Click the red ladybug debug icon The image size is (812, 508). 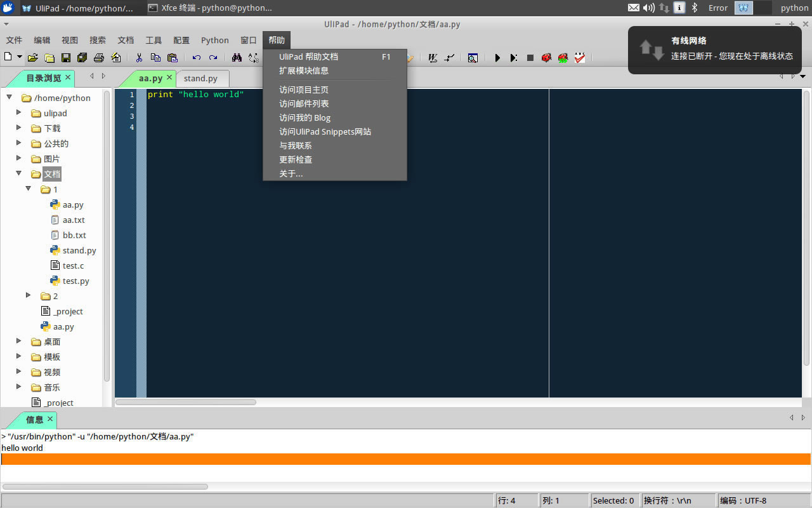[546, 58]
